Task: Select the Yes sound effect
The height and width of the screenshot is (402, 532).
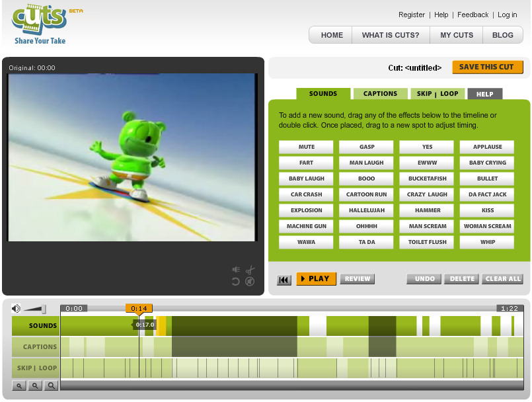Action: (427, 147)
